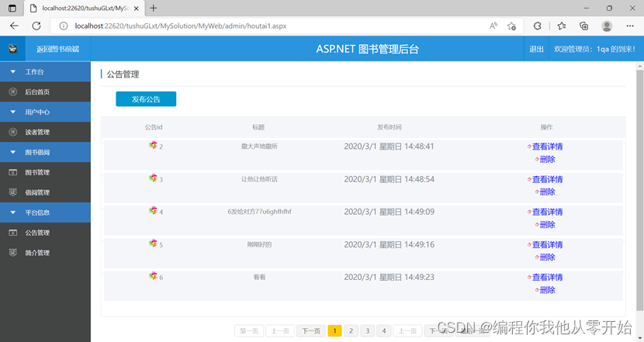Open the browser Read aloud icon
This screenshot has height=342, width=644.
coord(493,26)
